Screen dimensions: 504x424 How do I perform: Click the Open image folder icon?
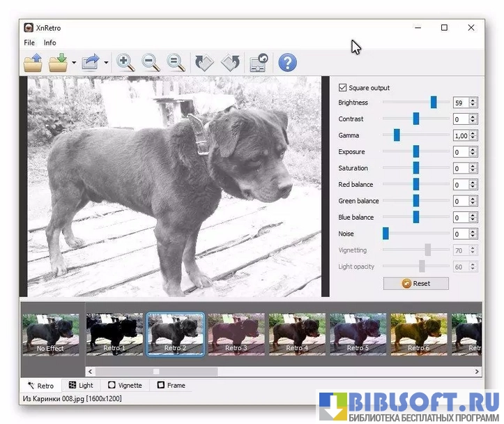(x=33, y=63)
